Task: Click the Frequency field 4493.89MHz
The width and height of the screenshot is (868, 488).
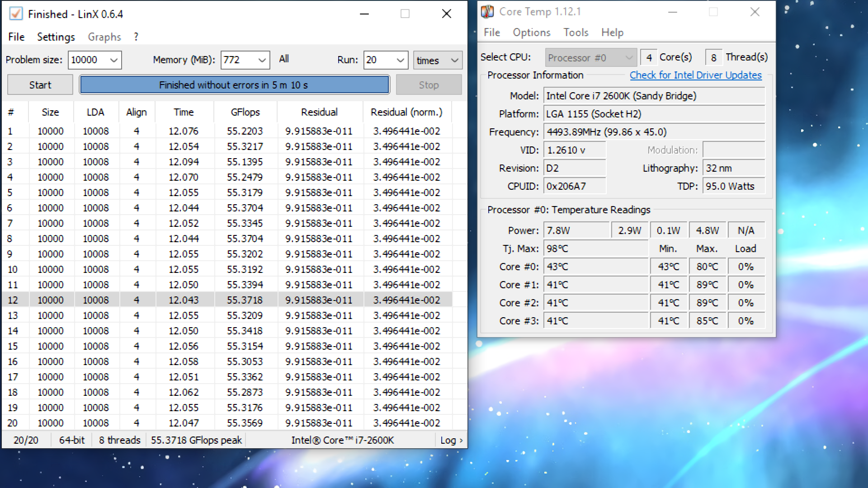Action: point(654,132)
